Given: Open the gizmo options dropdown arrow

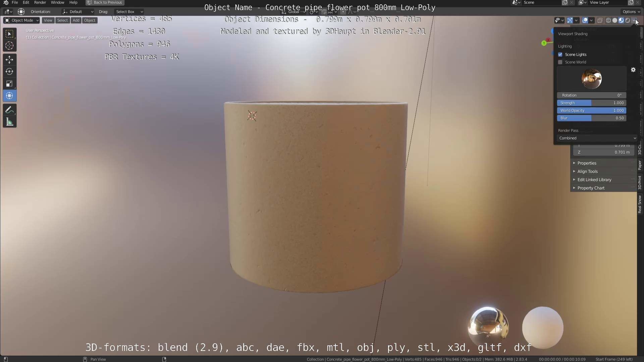Looking at the screenshot, I should pyautogui.click(x=576, y=20).
